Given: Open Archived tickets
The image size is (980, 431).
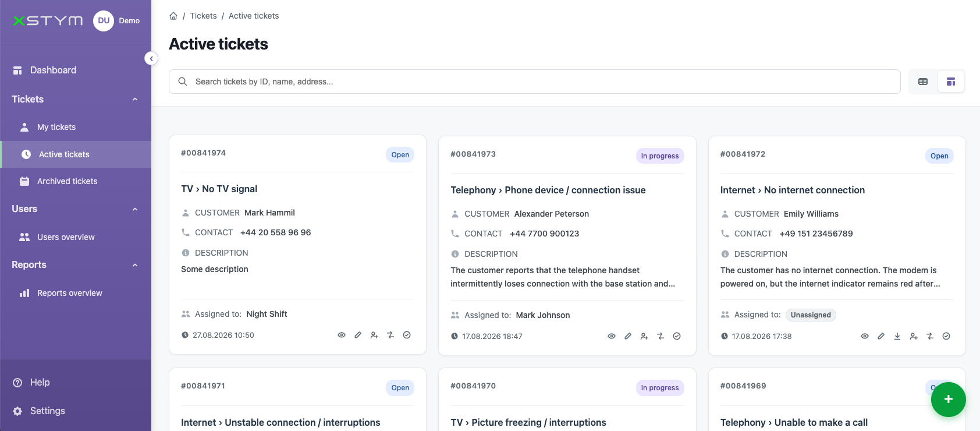Looking at the screenshot, I should click(x=76, y=181).
